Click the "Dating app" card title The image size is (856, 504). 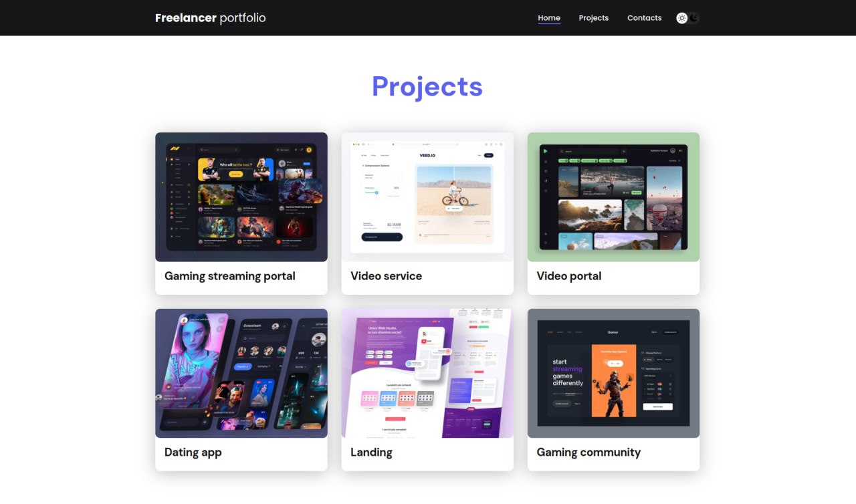pyautogui.click(x=193, y=453)
